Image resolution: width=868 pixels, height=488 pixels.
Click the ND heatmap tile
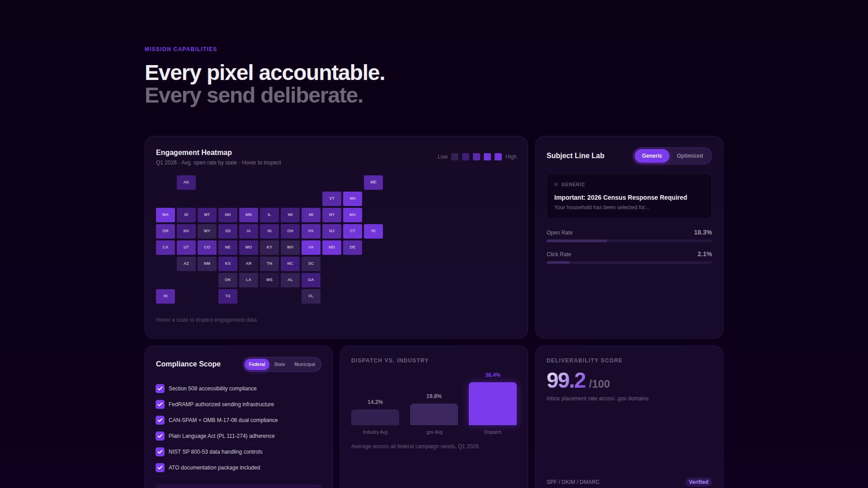[228, 215]
